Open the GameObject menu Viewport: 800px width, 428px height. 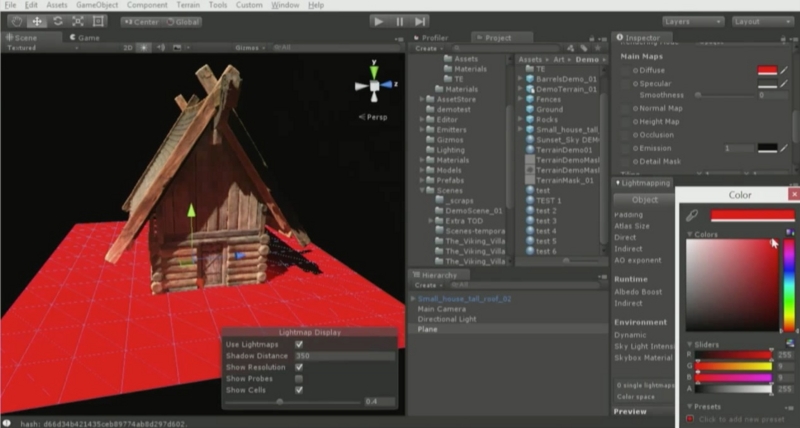coord(97,5)
